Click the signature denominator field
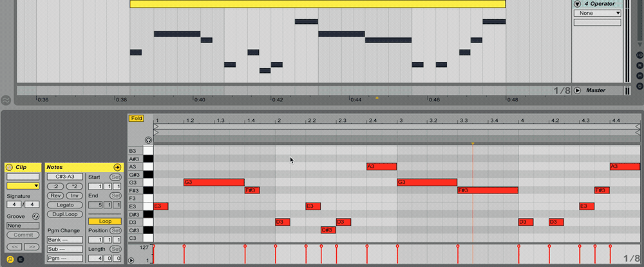This screenshot has height=267, width=644. coord(32,204)
